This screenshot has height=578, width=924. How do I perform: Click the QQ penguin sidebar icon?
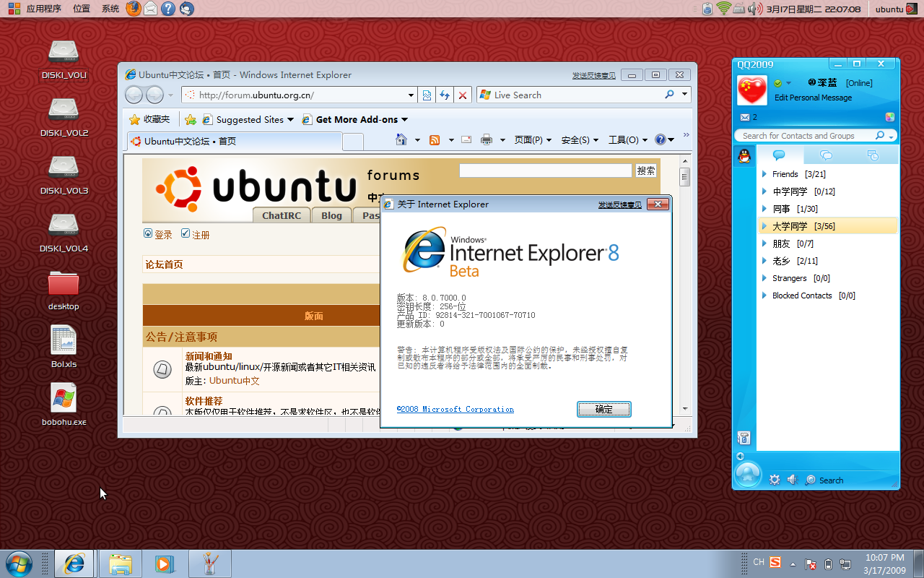coord(744,155)
